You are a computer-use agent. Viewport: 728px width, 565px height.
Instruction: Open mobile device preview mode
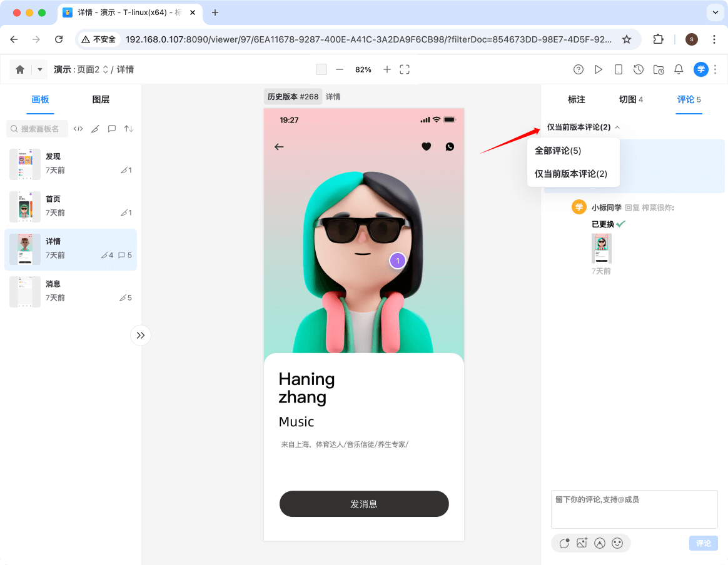(619, 69)
